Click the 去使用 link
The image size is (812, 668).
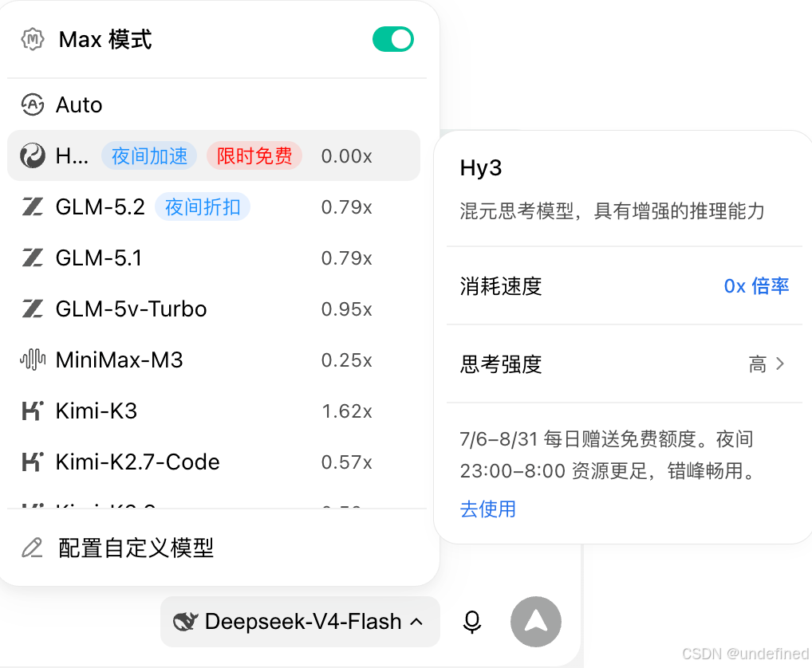(x=488, y=509)
